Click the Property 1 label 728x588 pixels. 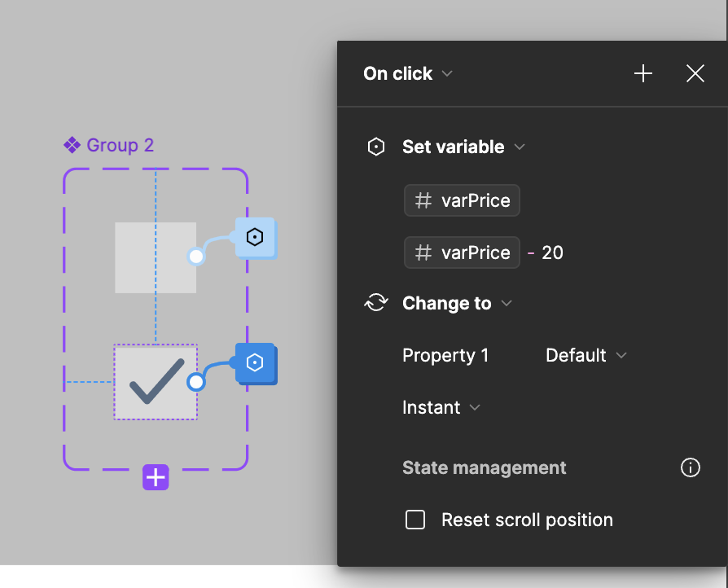point(445,355)
